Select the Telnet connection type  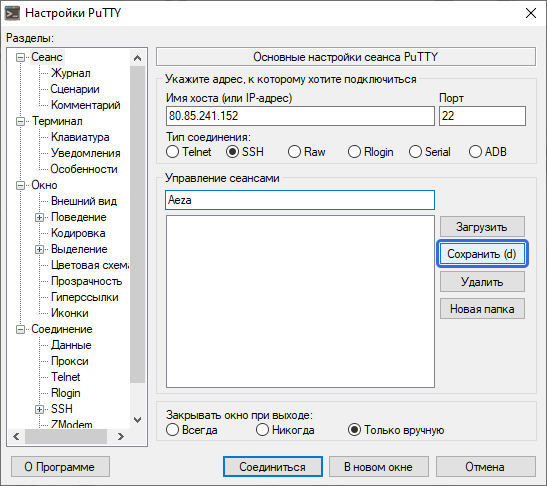[189, 152]
